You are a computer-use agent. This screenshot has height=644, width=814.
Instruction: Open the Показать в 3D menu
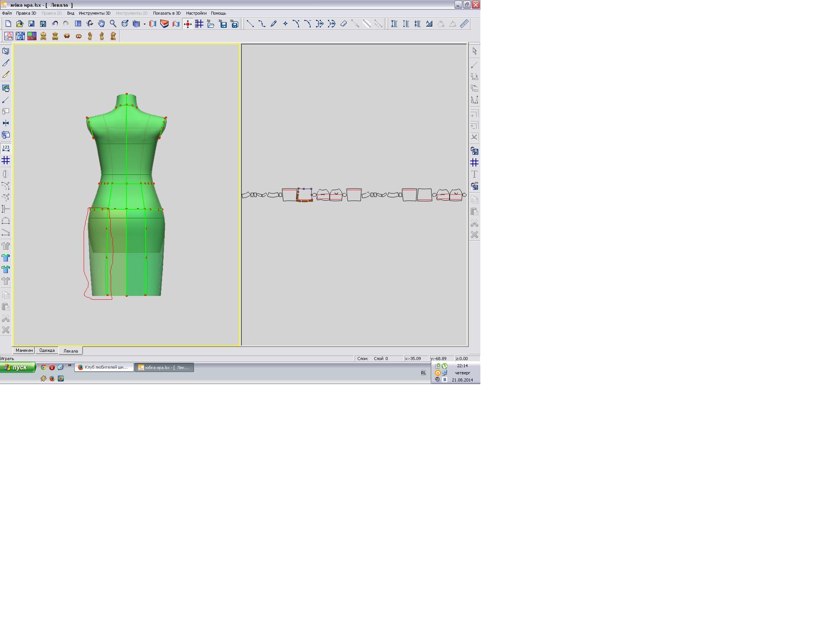(x=166, y=13)
